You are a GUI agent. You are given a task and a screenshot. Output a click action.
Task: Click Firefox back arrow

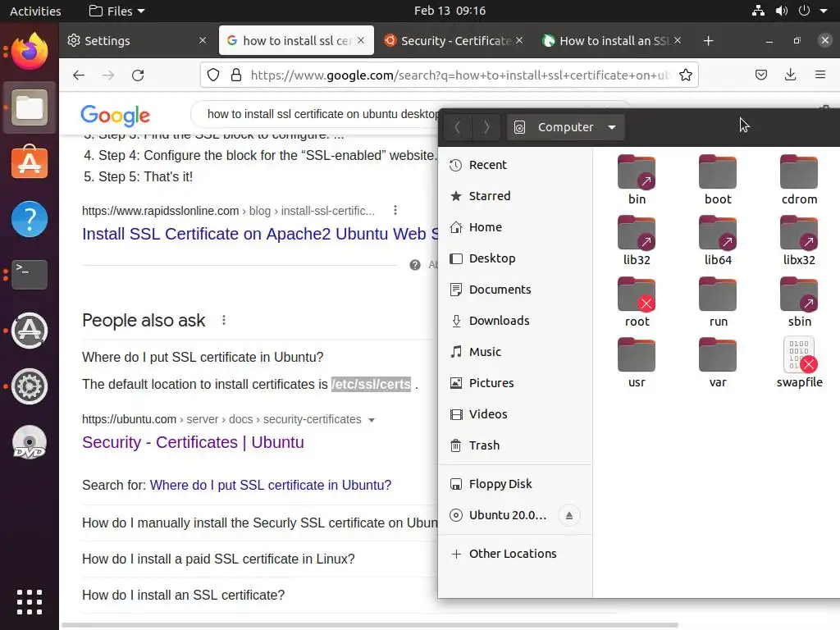pyautogui.click(x=79, y=75)
